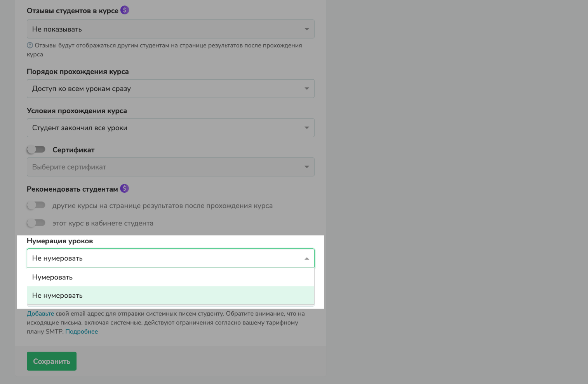The width and height of the screenshot is (588, 384).
Task: Click the purple dollar icon beside Отзывы студентов в курсе
Action: (x=124, y=10)
